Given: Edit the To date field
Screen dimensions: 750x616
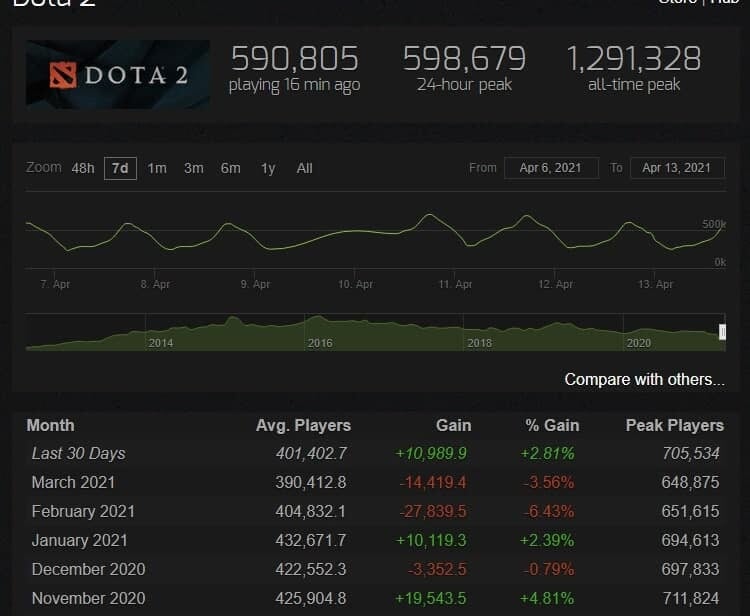Looking at the screenshot, I should pyautogui.click(x=676, y=168).
